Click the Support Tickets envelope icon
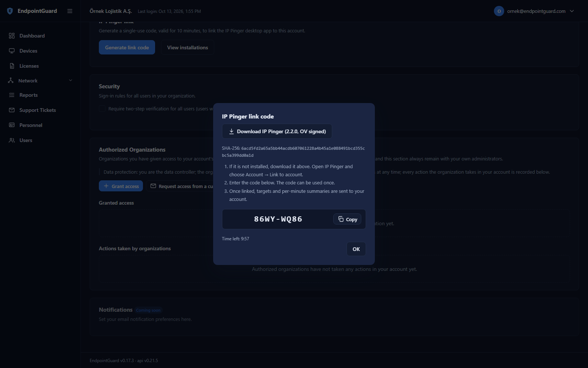Image resolution: width=588 pixels, height=368 pixels. 12,110
